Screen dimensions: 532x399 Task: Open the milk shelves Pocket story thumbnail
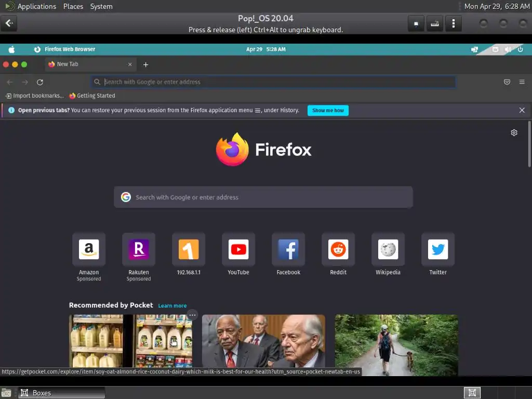130,341
